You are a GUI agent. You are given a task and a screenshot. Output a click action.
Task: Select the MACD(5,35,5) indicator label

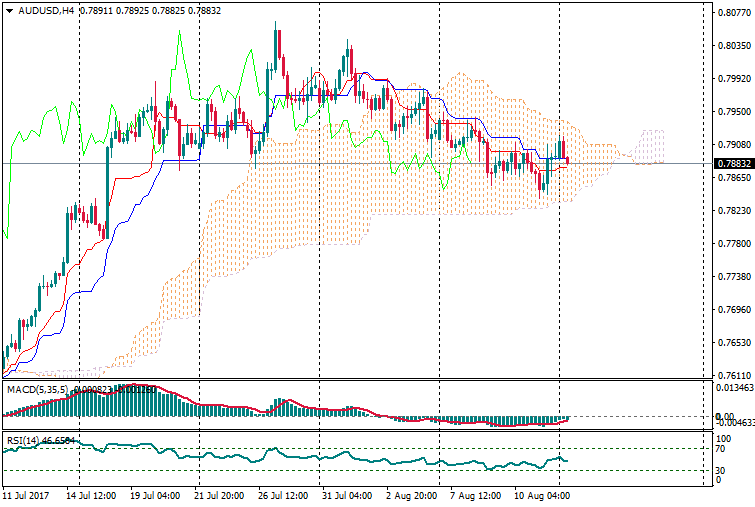tap(35, 388)
